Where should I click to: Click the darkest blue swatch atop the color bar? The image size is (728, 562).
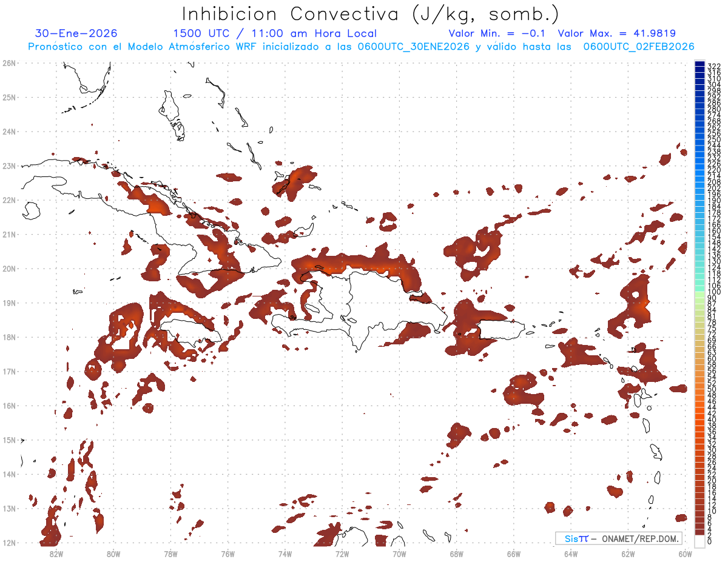[700, 65]
